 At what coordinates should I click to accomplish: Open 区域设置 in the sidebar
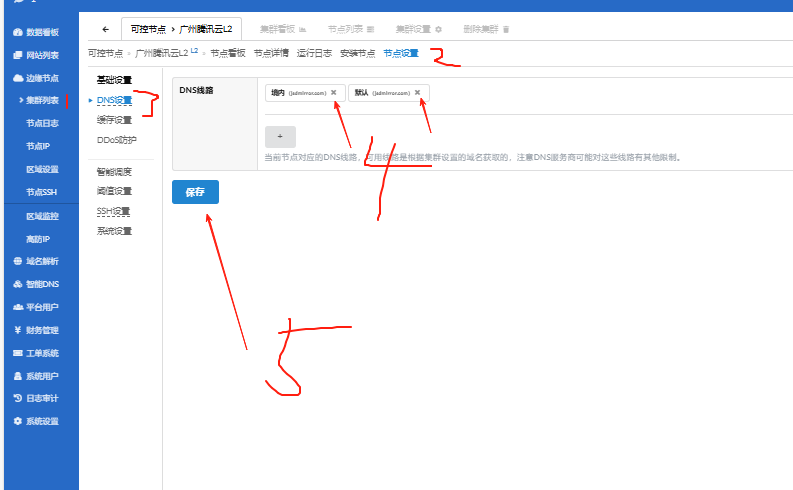(42, 169)
